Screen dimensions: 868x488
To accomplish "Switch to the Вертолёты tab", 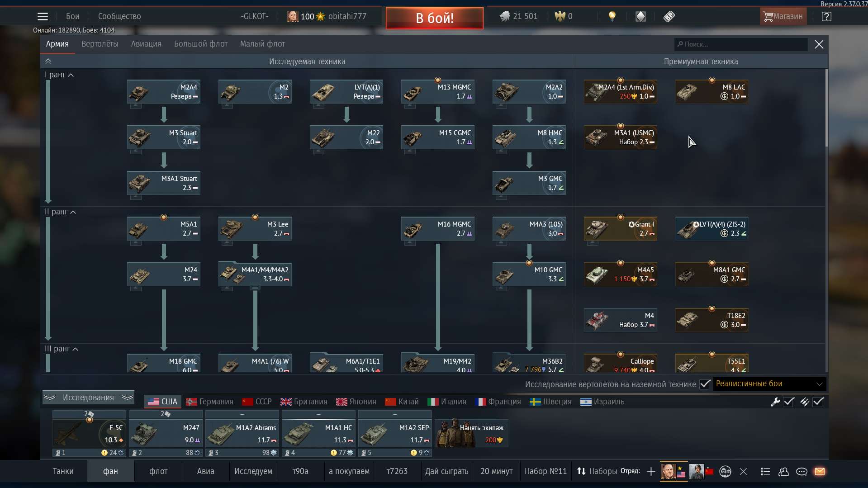I will [100, 44].
